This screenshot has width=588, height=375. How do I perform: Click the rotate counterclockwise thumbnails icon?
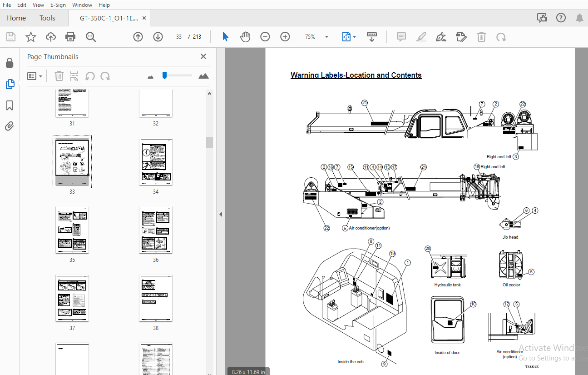coord(90,76)
